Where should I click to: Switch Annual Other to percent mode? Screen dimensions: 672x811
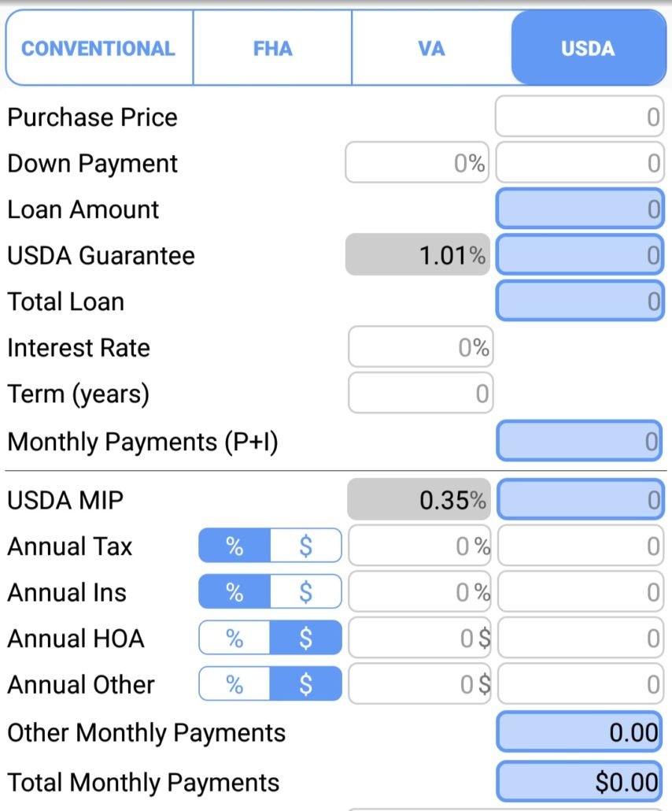click(234, 683)
